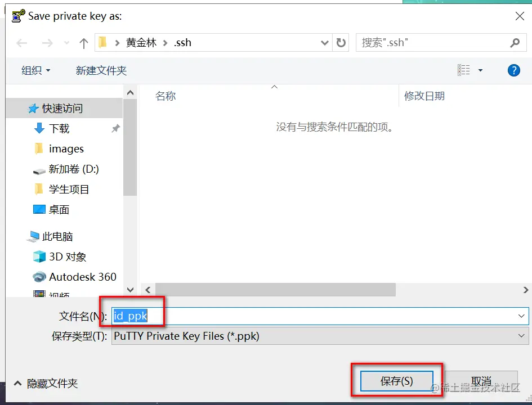Click the 保存(S) button
The image size is (532, 405).
396,381
